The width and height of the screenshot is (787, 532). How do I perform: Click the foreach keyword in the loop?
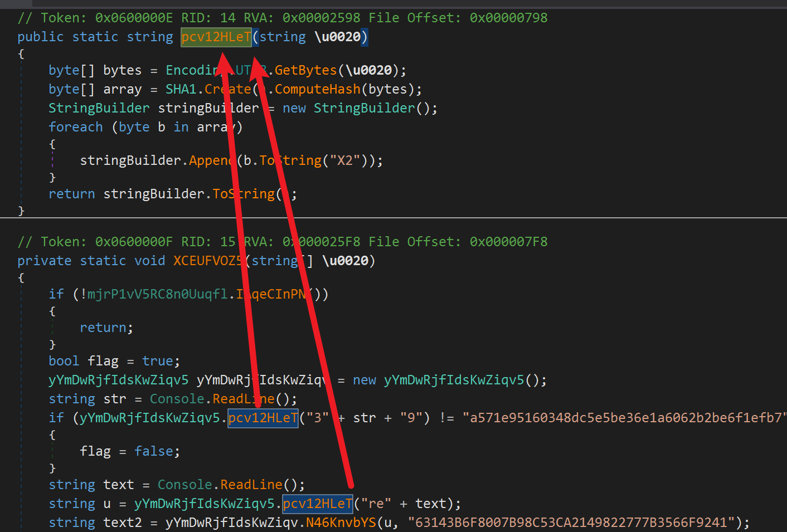click(76, 128)
